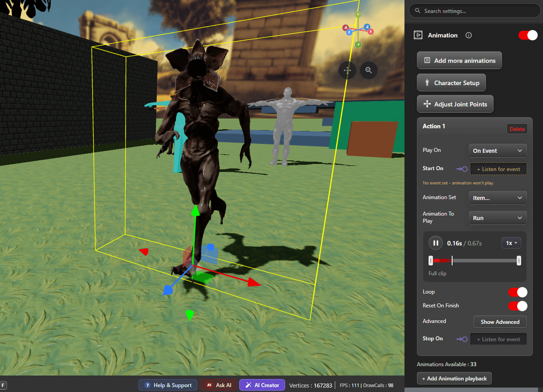Screen dimensions: 543x392
Task: Open Help & Support
Action: pyautogui.click(x=168, y=385)
